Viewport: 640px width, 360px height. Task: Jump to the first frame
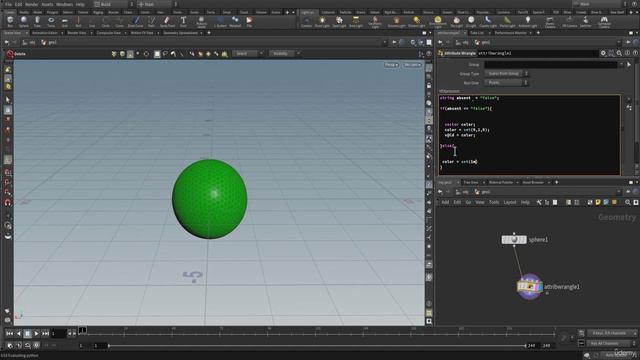(x=9, y=333)
